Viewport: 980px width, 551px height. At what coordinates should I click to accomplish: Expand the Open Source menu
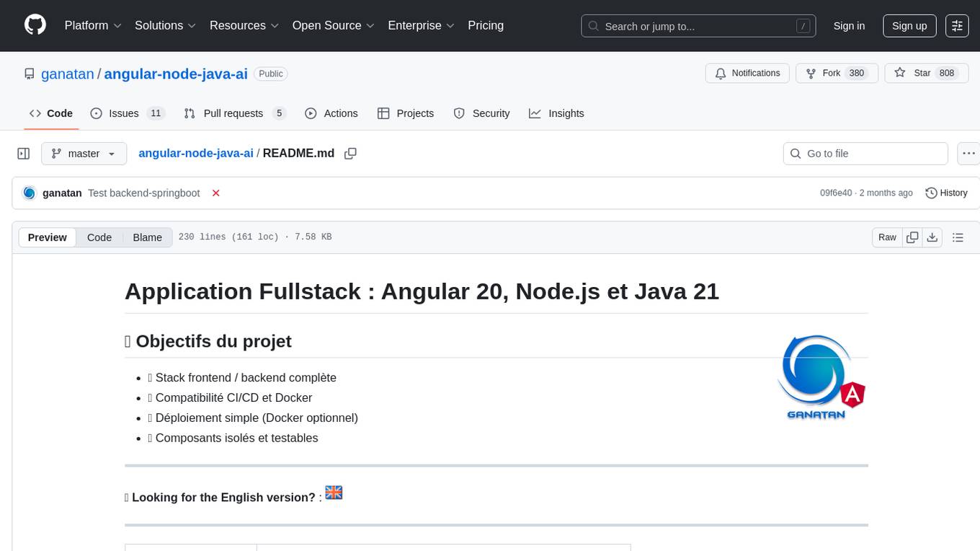334,25
